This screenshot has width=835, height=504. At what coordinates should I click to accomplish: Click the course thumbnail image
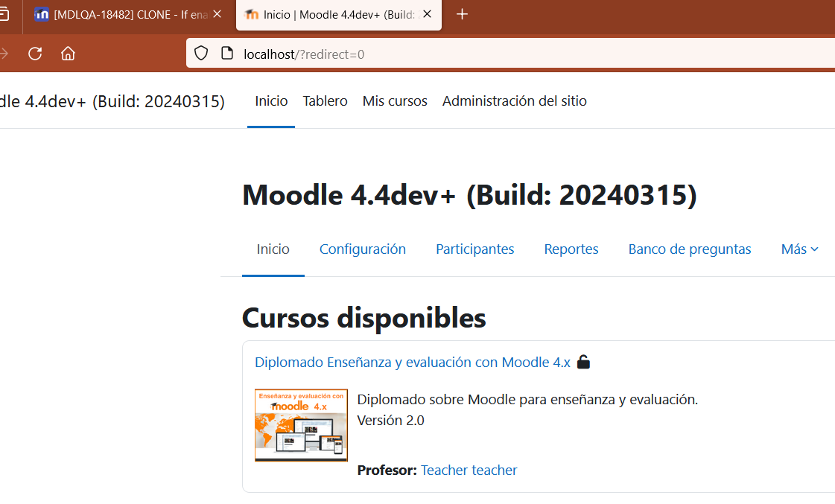[302, 424]
